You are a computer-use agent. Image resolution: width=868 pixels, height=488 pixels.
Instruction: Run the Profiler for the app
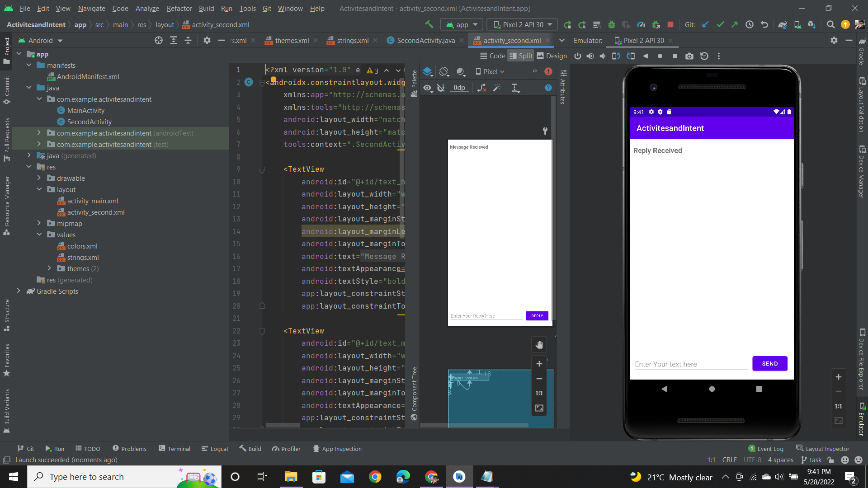click(x=641, y=24)
